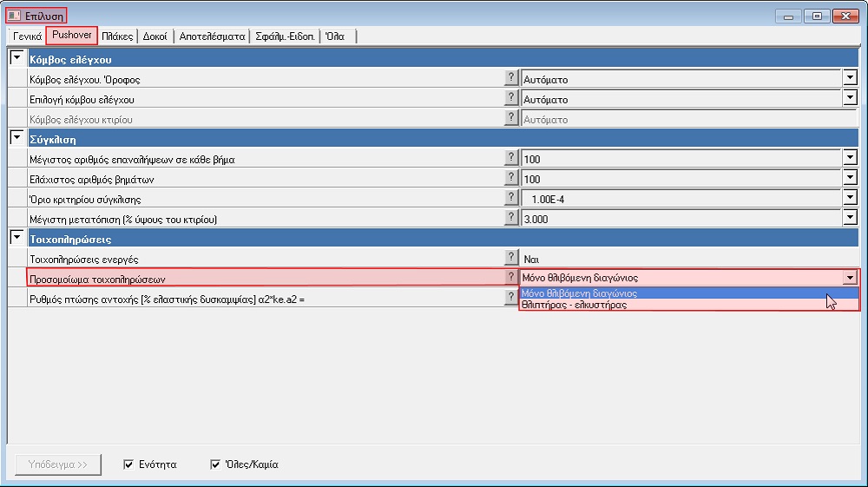Click help icon for Προσομοίωμα τοιχοπληρώσεων
The image size is (868, 487).
coord(511,278)
